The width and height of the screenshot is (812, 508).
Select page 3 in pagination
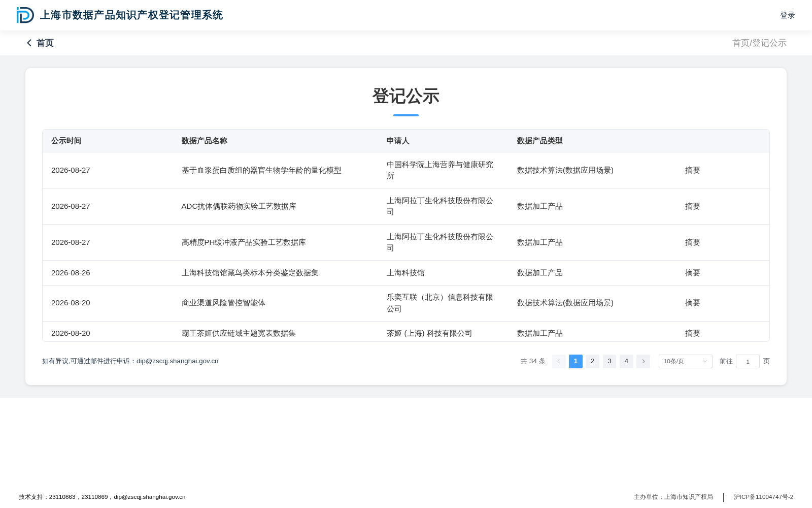[x=610, y=361]
